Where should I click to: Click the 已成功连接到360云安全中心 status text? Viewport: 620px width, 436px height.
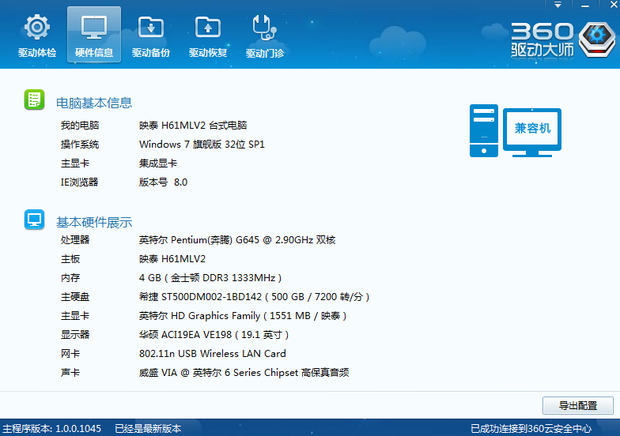coord(531,428)
